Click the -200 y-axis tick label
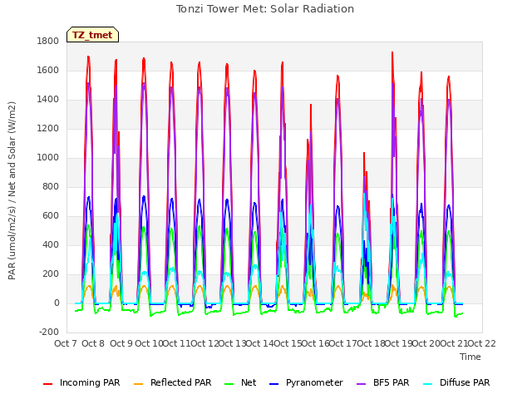The height and width of the screenshot is (399, 532). [x=49, y=332]
